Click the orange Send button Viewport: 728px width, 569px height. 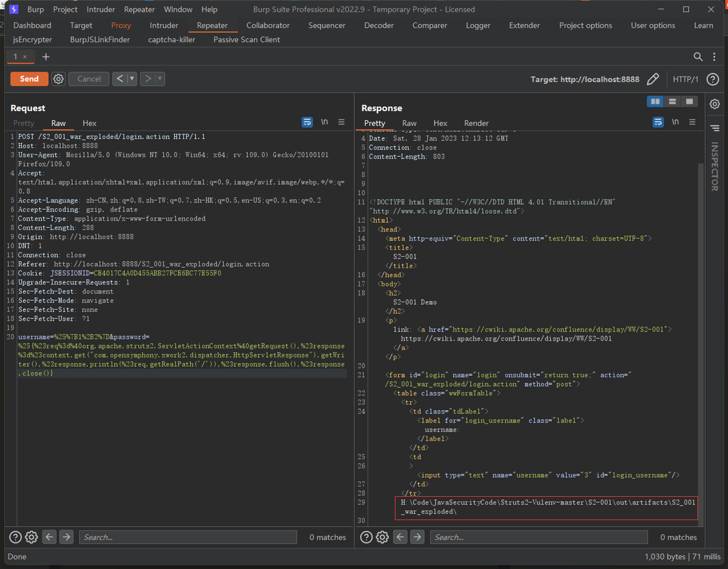(29, 79)
